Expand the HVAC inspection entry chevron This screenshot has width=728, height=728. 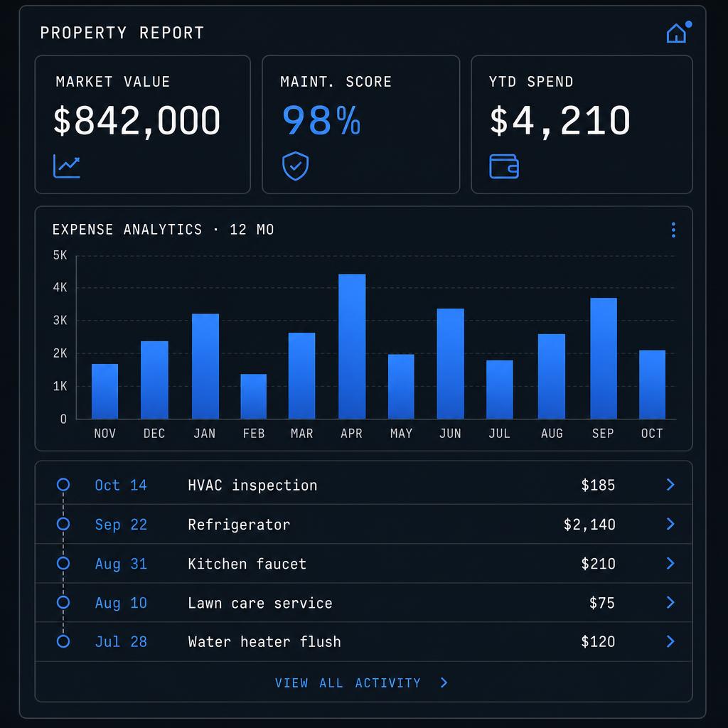pyautogui.click(x=670, y=485)
